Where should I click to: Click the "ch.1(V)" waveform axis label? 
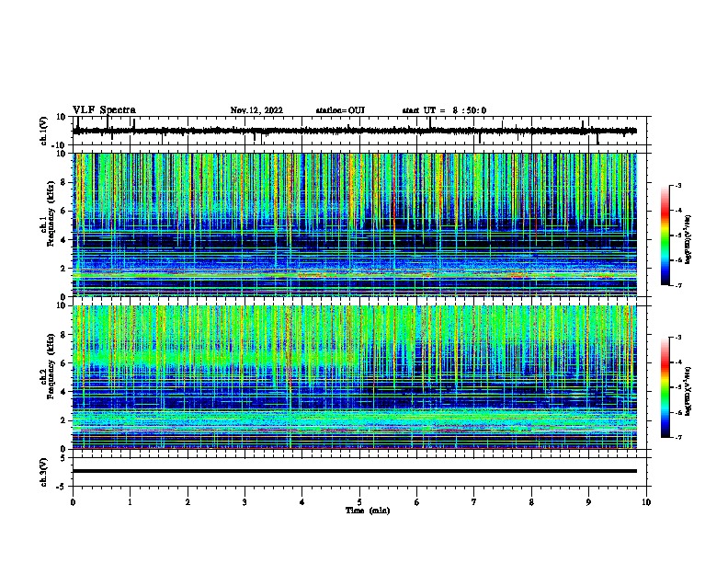44,131
